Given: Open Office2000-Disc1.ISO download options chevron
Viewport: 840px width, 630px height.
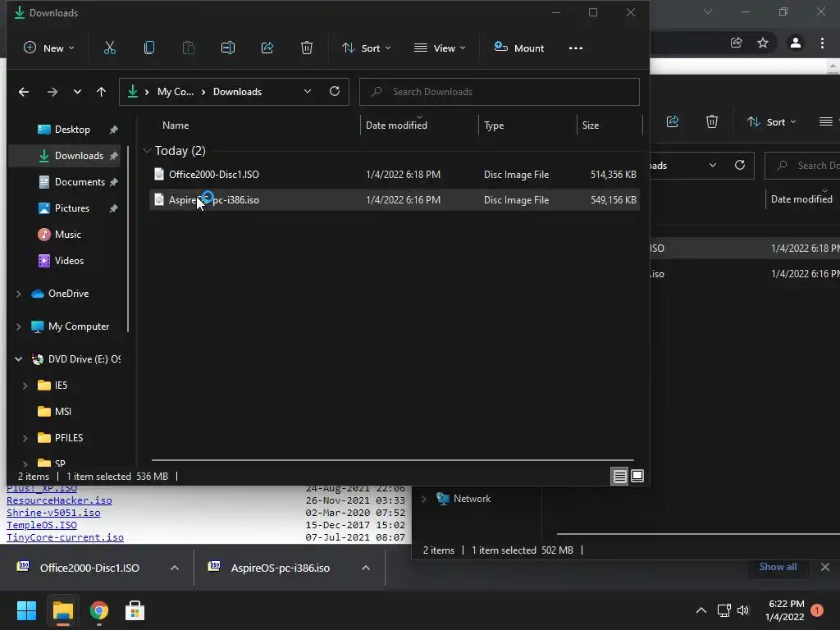Looking at the screenshot, I should tap(174, 568).
